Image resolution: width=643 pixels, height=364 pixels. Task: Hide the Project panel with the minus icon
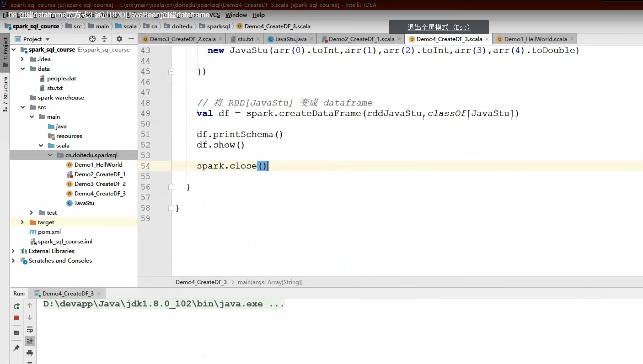tap(131, 39)
